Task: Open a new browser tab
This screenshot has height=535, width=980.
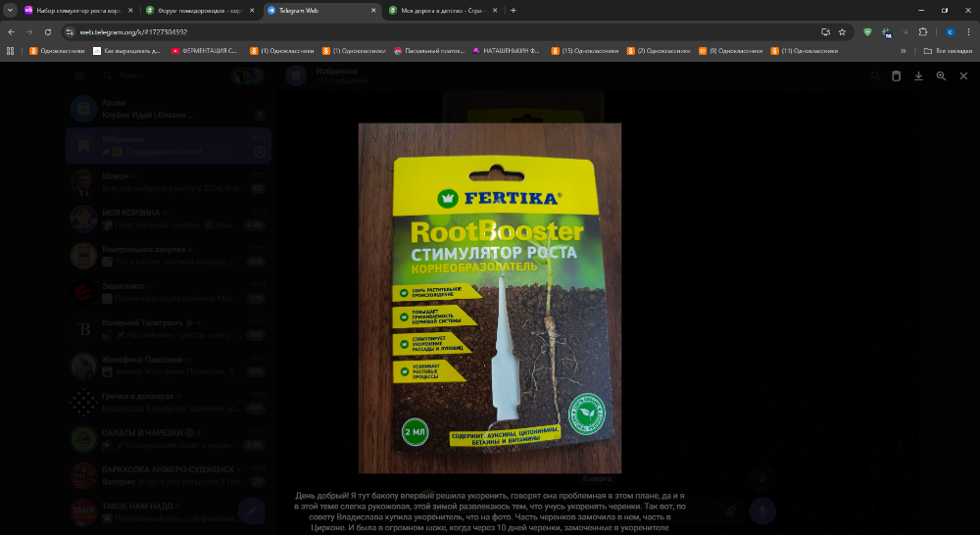Action: coord(513,10)
